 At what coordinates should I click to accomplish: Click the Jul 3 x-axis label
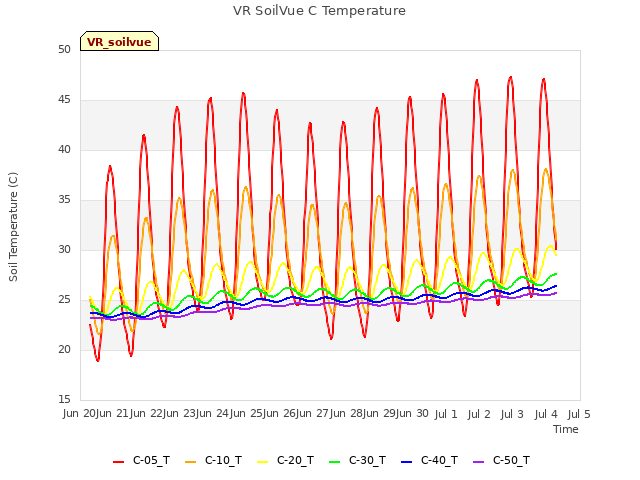pos(513,414)
